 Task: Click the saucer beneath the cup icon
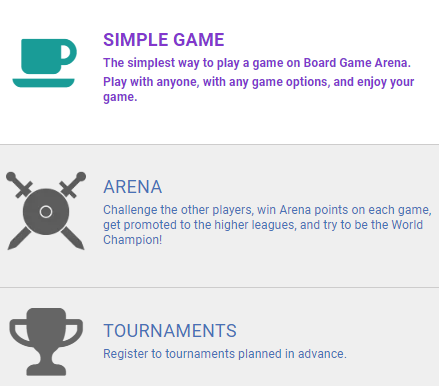[x=43, y=83]
